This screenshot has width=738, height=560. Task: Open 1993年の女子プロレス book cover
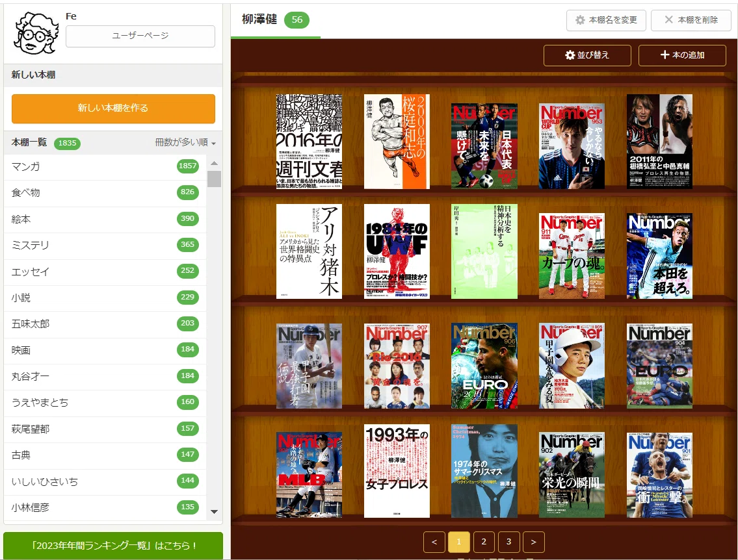point(397,471)
